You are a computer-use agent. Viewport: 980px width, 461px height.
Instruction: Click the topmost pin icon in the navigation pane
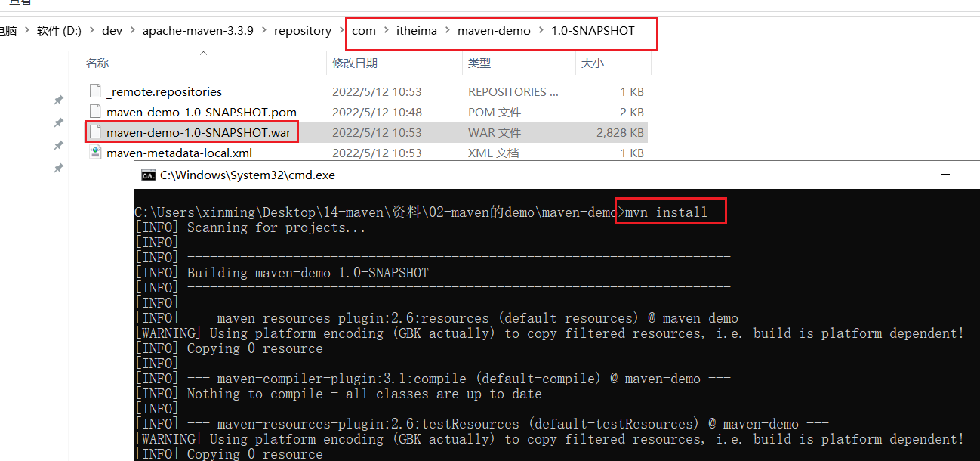click(x=58, y=100)
